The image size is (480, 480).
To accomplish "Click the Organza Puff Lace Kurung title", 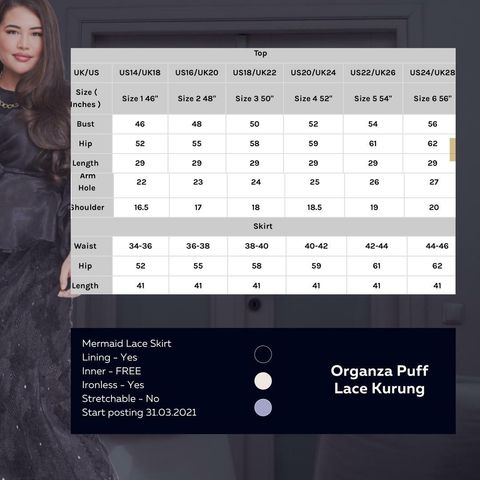I will coord(380,380).
